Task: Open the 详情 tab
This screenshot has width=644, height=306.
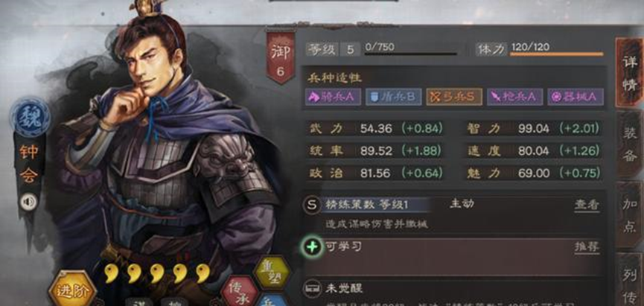Action: pos(629,72)
